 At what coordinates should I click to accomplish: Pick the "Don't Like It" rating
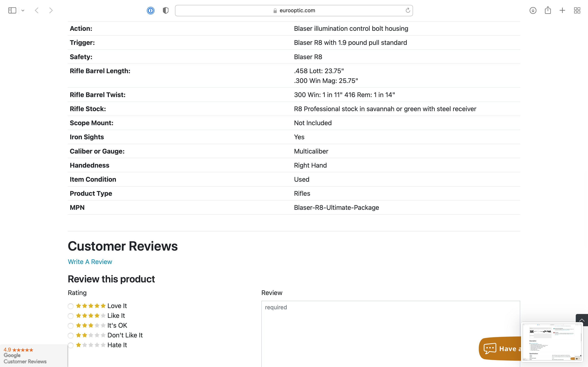click(x=71, y=335)
